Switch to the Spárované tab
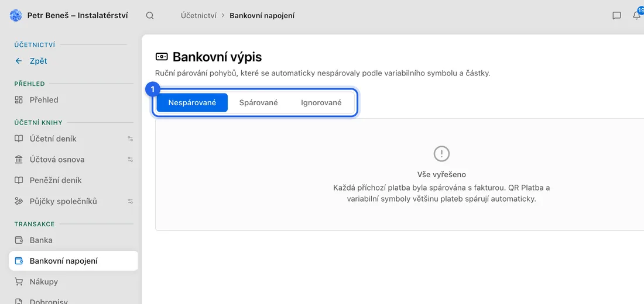The width and height of the screenshot is (644, 304). tap(259, 102)
